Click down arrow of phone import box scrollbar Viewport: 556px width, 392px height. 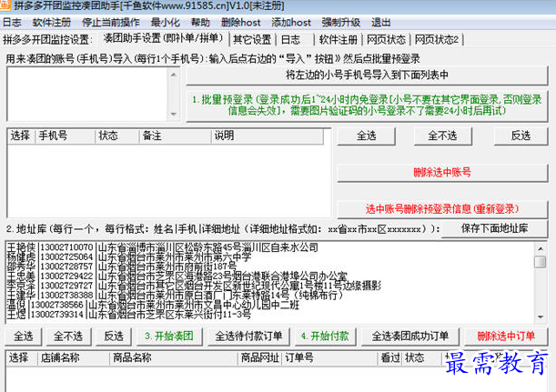174,114
